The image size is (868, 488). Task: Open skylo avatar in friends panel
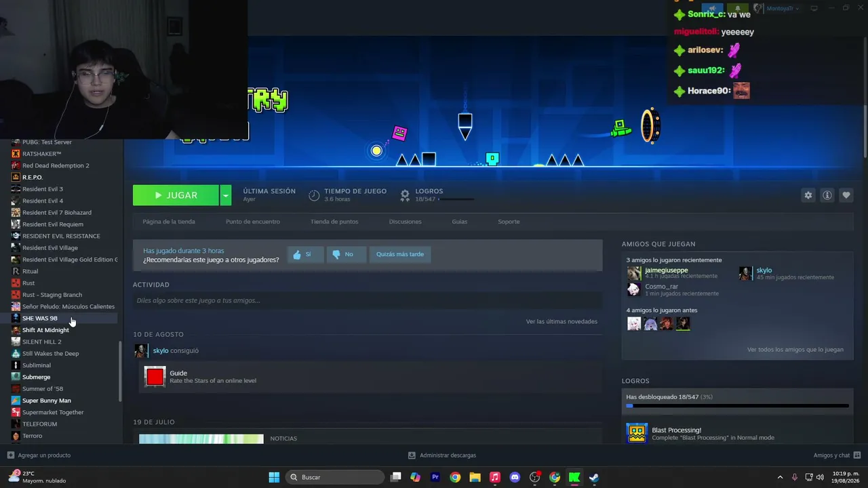745,272
